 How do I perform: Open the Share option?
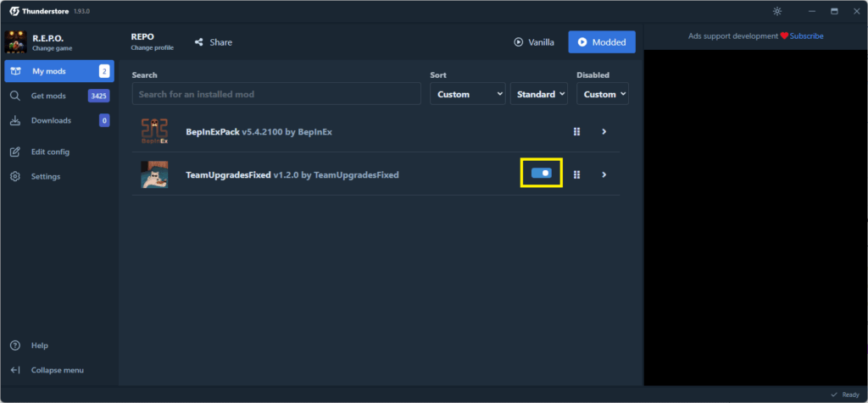tap(214, 42)
